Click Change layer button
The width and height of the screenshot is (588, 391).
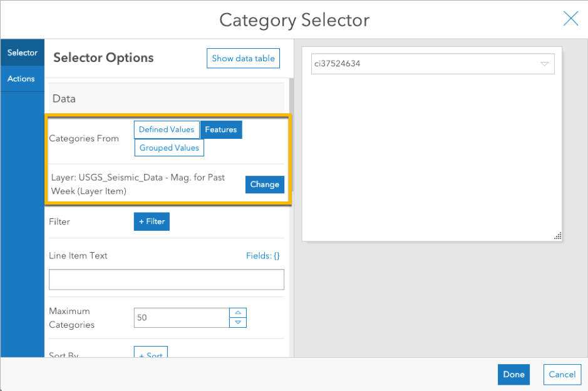click(264, 185)
